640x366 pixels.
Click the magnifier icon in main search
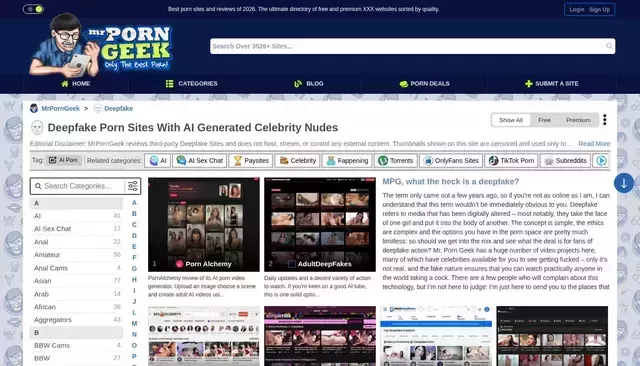point(609,46)
